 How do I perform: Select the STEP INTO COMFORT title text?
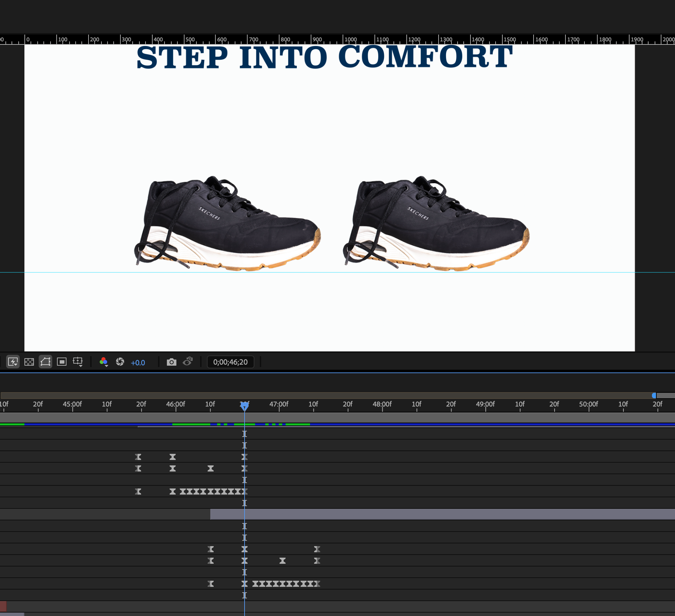(x=324, y=57)
